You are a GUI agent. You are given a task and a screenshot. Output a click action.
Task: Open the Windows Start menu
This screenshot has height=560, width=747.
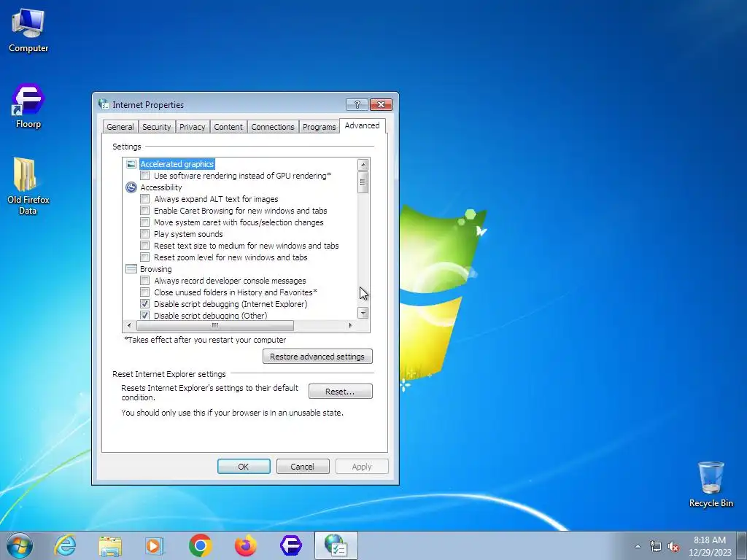tap(20, 545)
